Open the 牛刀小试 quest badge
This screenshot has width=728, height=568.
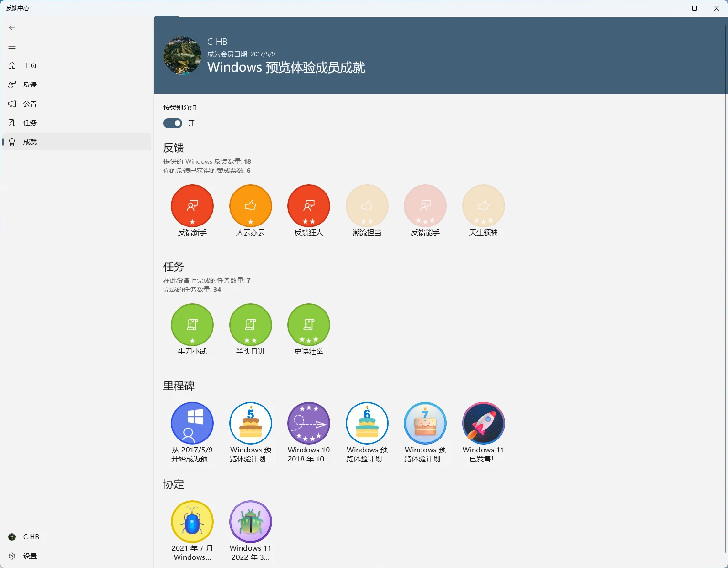pyautogui.click(x=192, y=325)
